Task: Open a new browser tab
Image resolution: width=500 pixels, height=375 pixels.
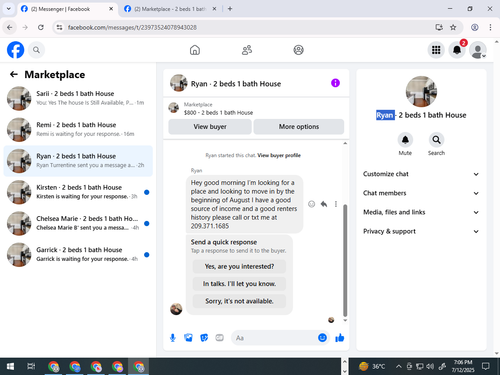Action: (230, 9)
